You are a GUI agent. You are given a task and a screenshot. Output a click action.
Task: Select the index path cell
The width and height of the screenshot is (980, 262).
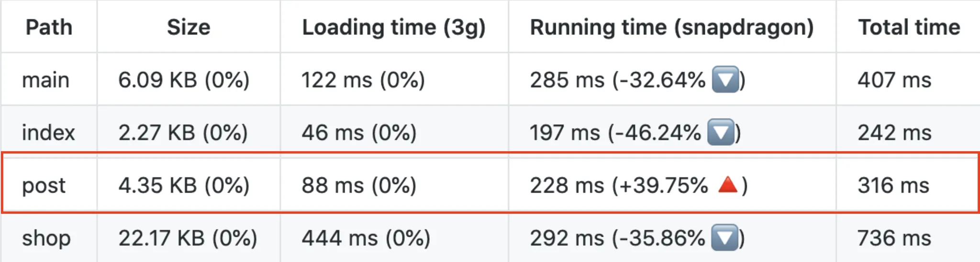click(x=48, y=132)
